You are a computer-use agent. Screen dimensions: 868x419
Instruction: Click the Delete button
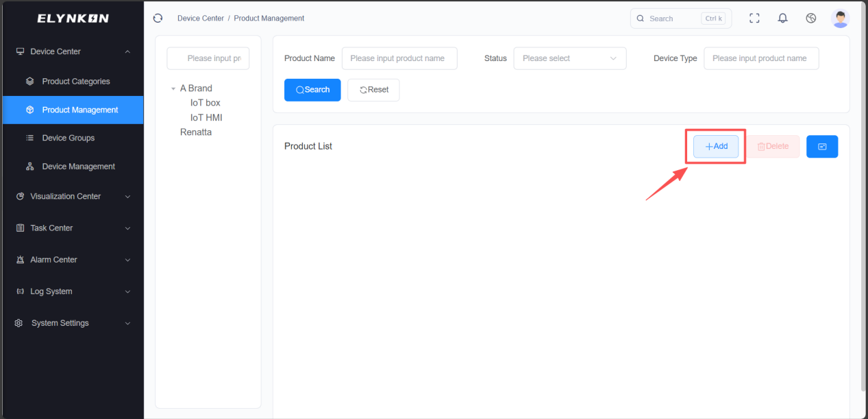[773, 146]
